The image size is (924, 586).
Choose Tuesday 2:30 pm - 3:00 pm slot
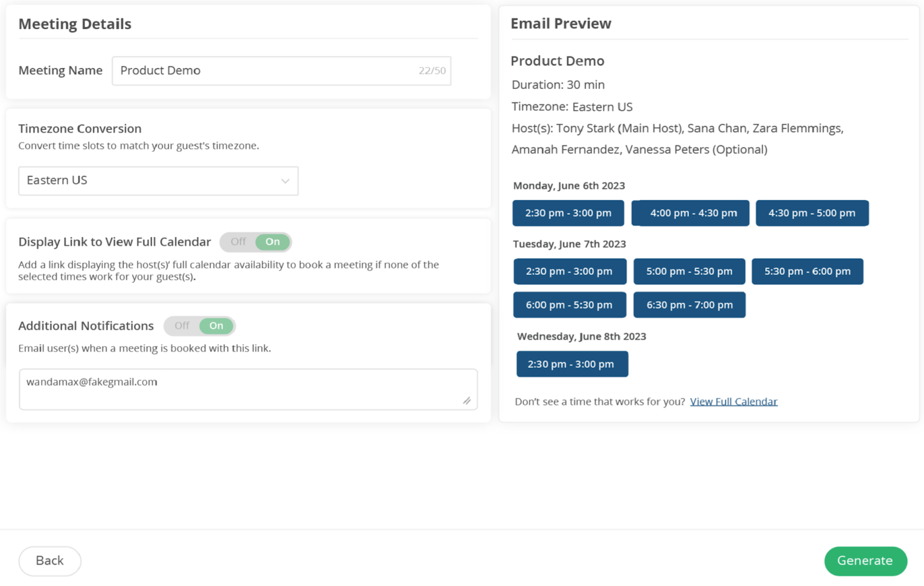569,271
